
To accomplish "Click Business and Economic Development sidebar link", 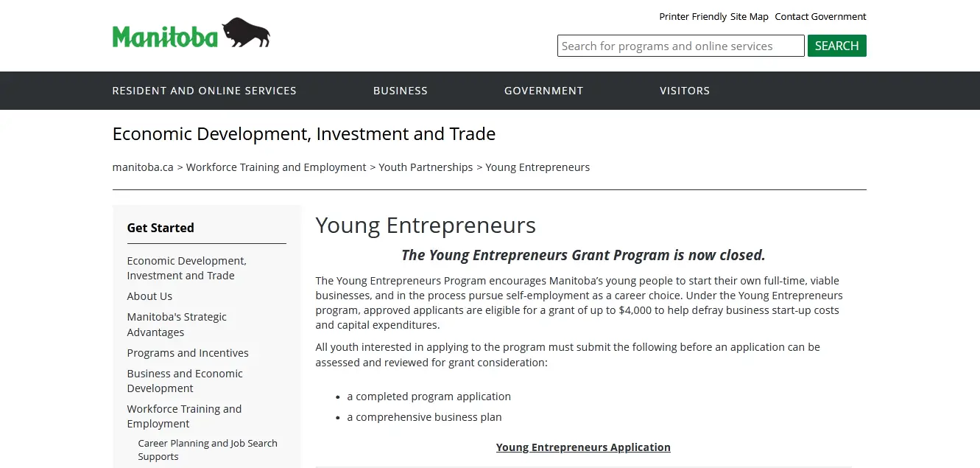I will point(184,381).
